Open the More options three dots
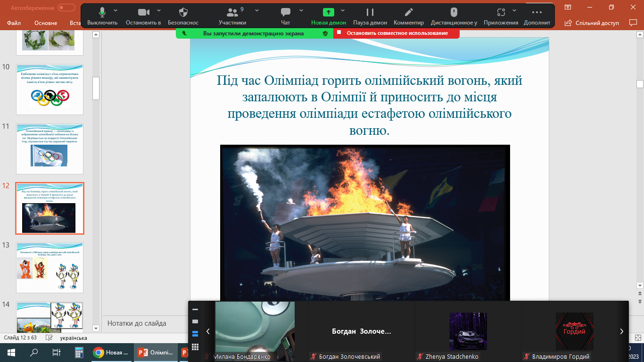This screenshot has width=644, height=362. (537, 15)
